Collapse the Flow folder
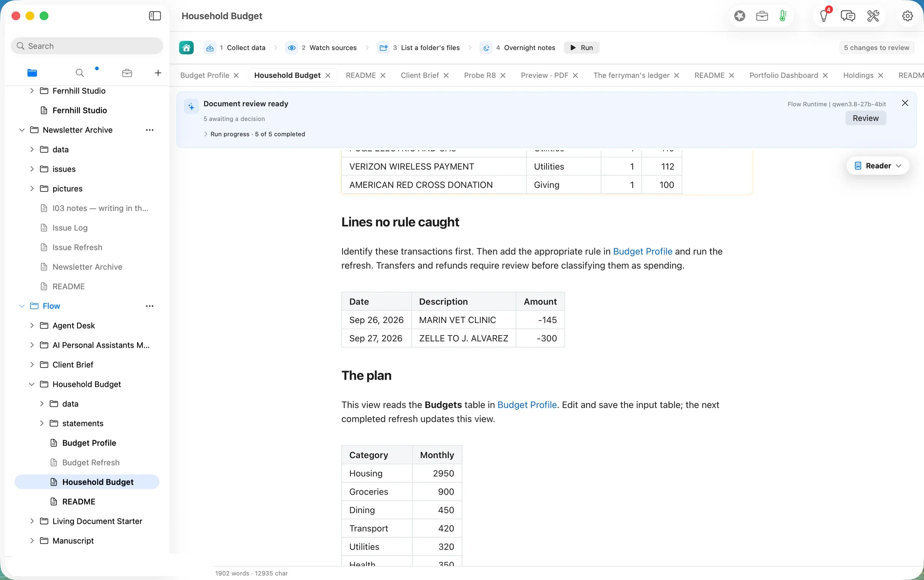 [22, 306]
